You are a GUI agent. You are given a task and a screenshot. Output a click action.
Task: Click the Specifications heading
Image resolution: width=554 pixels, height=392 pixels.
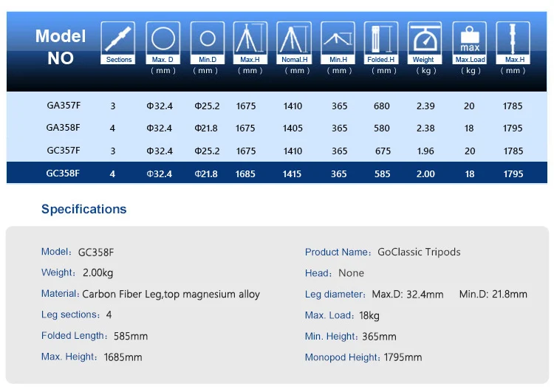click(83, 209)
